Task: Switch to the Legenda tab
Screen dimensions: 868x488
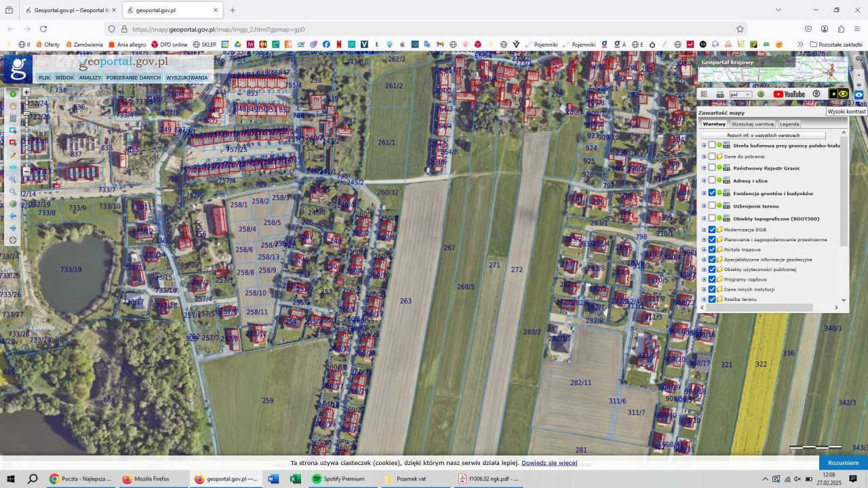Action: 789,124
